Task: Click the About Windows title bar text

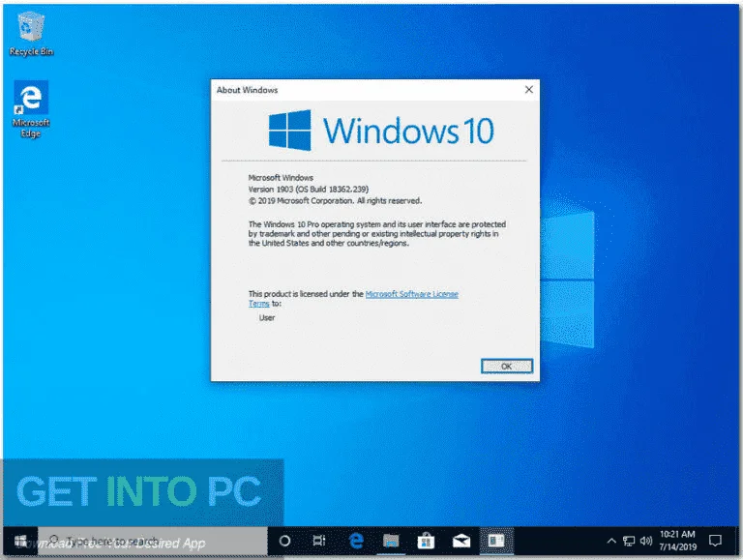Action: click(247, 90)
